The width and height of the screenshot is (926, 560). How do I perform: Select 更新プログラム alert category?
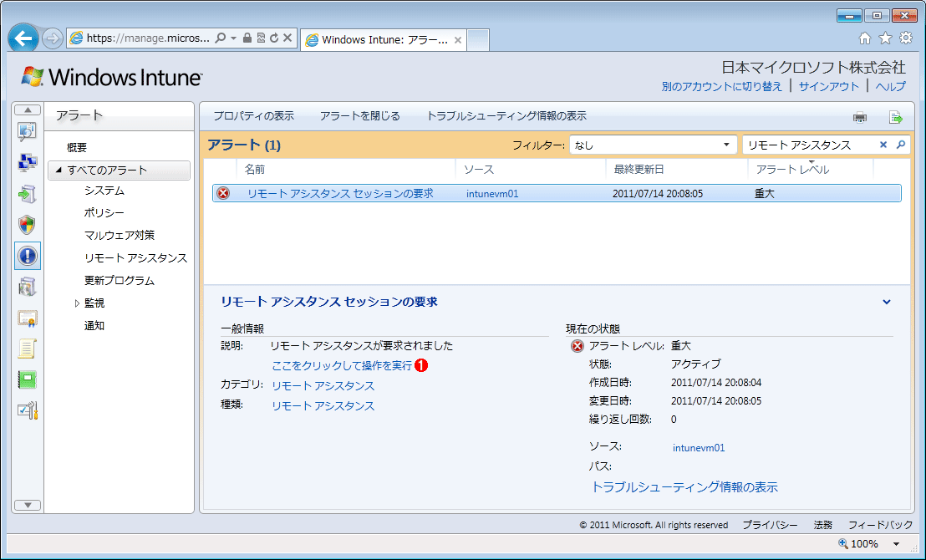(120, 281)
